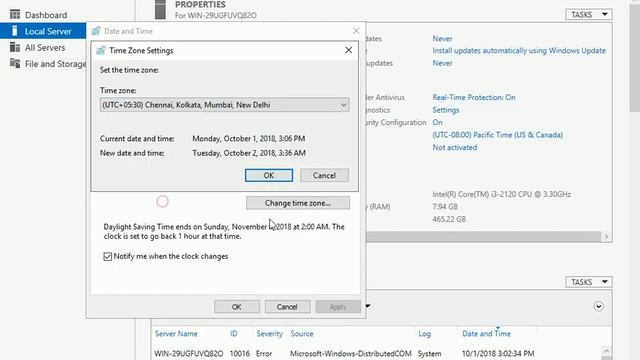Open the Events TASKS dropdown

coord(589,282)
